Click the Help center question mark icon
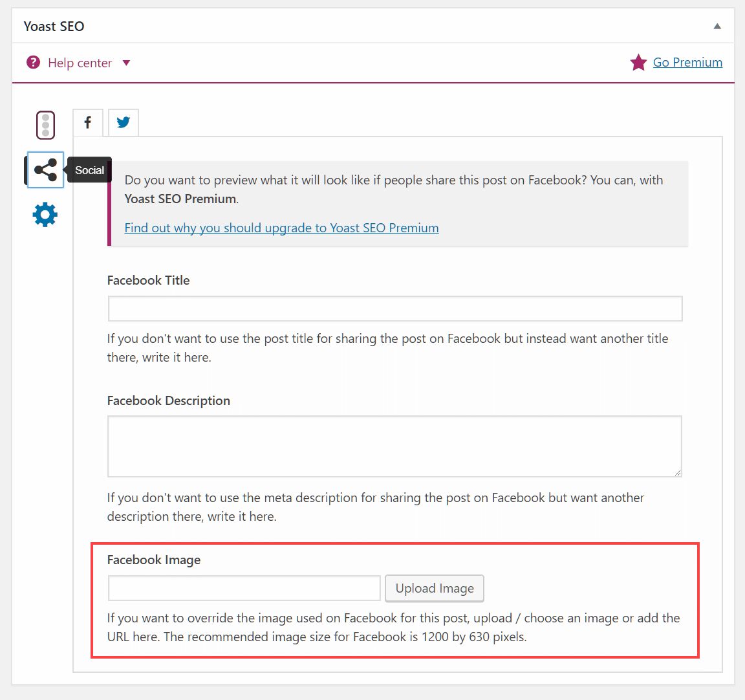The width and height of the screenshot is (745, 700). pos(33,62)
